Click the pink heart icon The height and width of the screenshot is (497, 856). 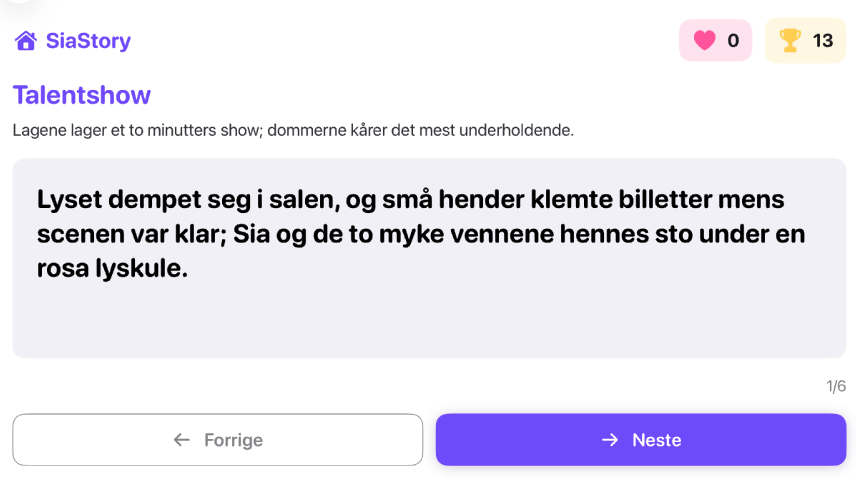tap(705, 41)
